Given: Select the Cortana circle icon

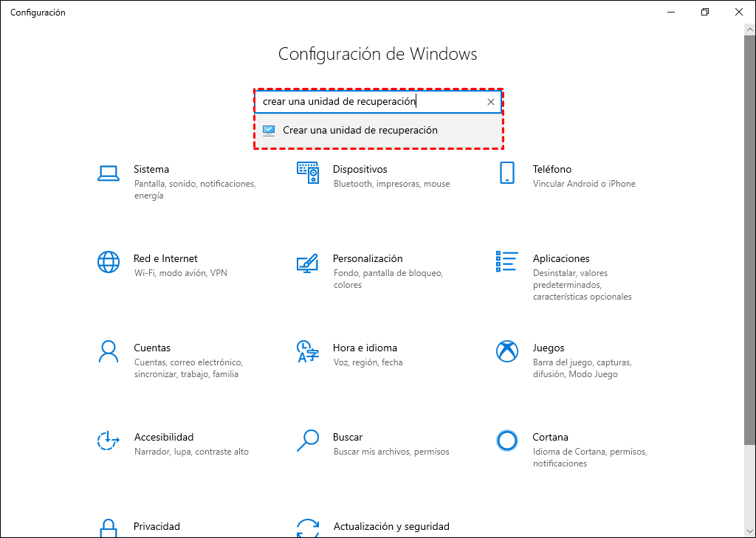Looking at the screenshot, I should (506, 441).
